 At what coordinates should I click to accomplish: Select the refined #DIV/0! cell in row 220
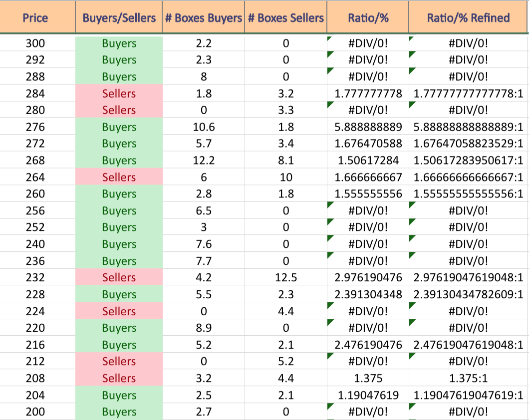[468, 328]
